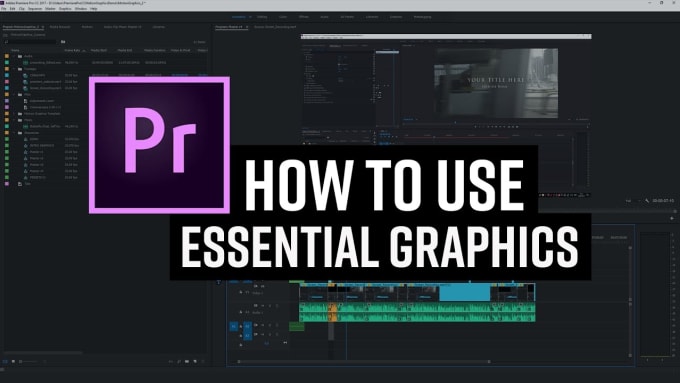Open the Sequence menu
The width and height of the screenshot is (680, 383).
(35, 9)
